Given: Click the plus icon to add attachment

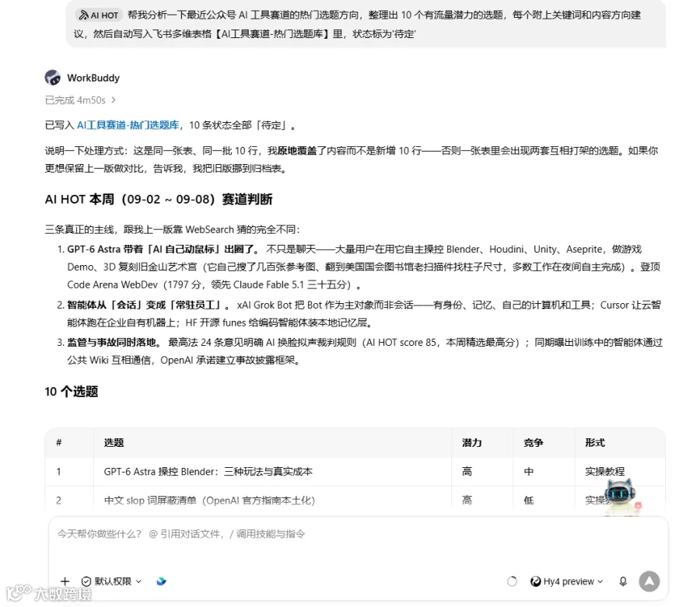Looking at the screenshot, I should click(x=65, y=581).
